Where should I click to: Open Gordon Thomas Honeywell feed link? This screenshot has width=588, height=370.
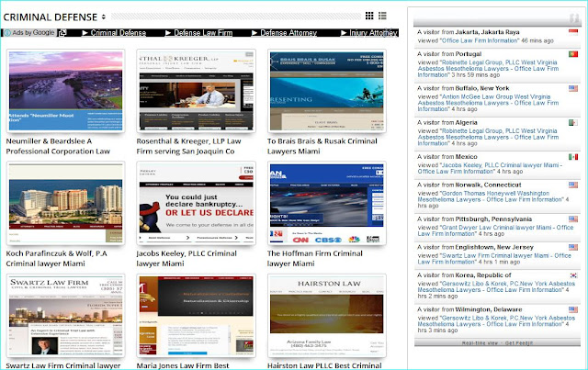coord(490,196)
